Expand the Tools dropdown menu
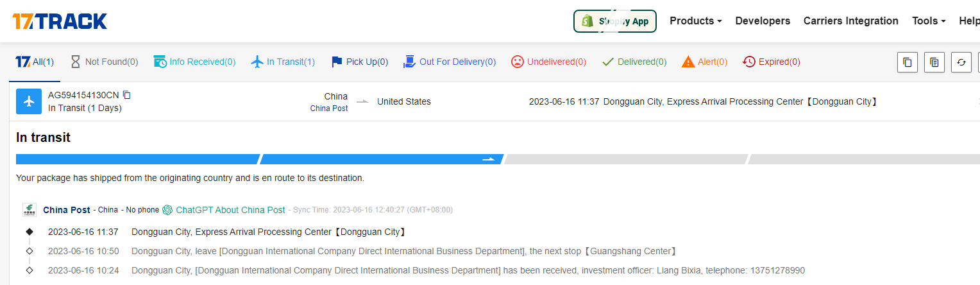 [928, 21]
